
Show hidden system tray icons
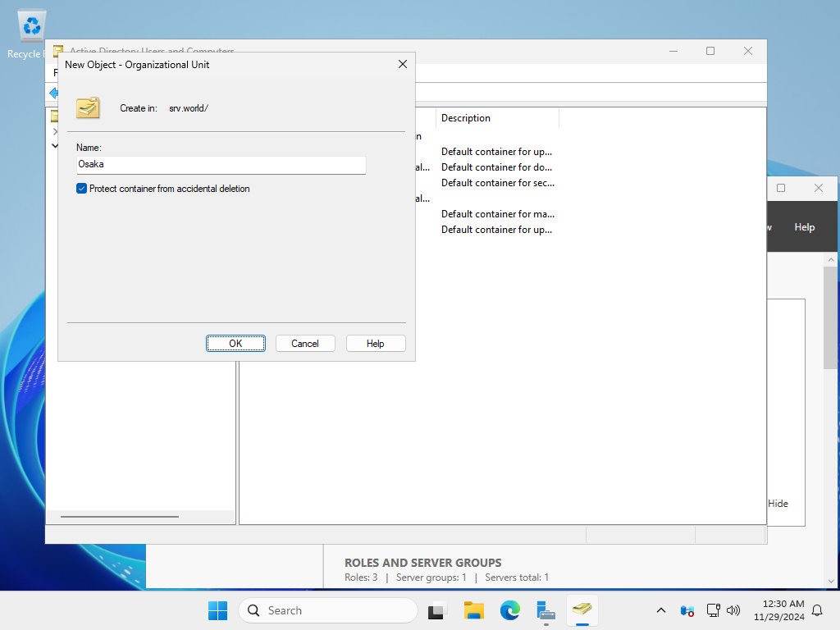(x=661, y=610)
